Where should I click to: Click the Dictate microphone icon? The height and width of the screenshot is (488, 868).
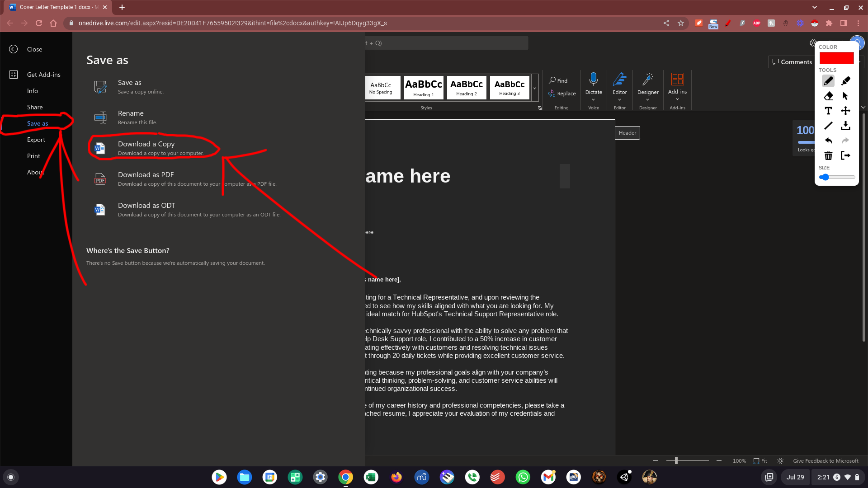[593, 80]
